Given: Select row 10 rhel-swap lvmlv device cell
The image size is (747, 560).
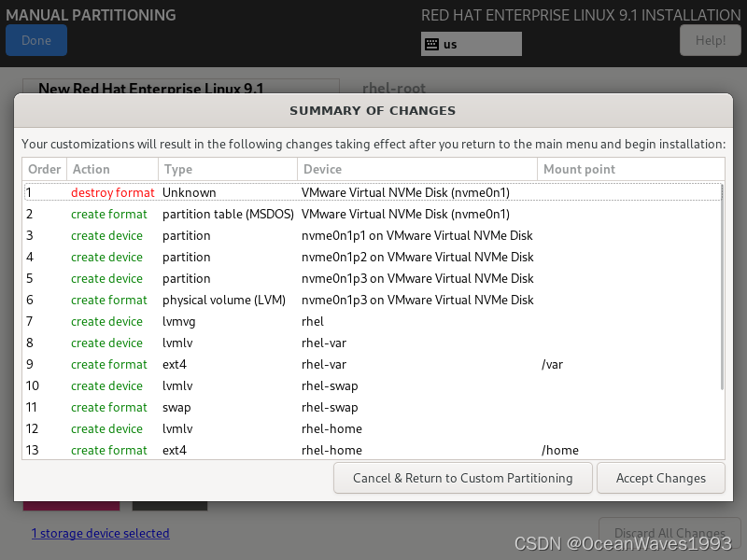Looking at the screenshot, I should click(x=330, y=386).
